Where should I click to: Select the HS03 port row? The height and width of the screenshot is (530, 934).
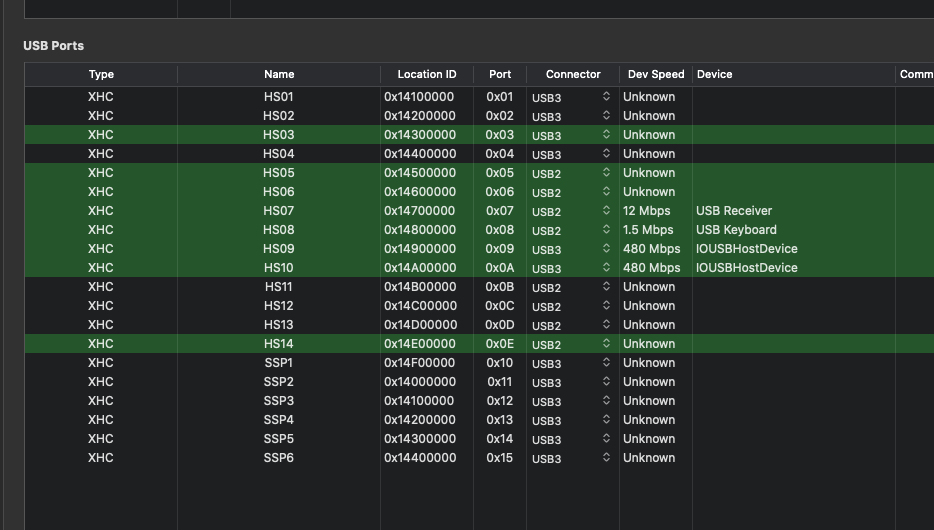tap(279, 135)
